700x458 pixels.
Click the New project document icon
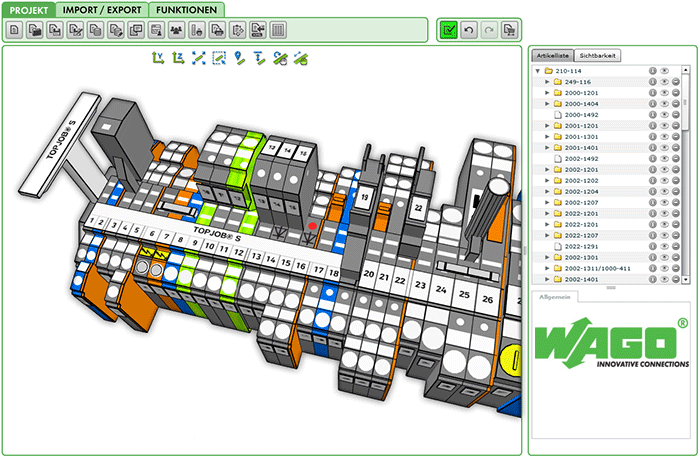(14, 30)
